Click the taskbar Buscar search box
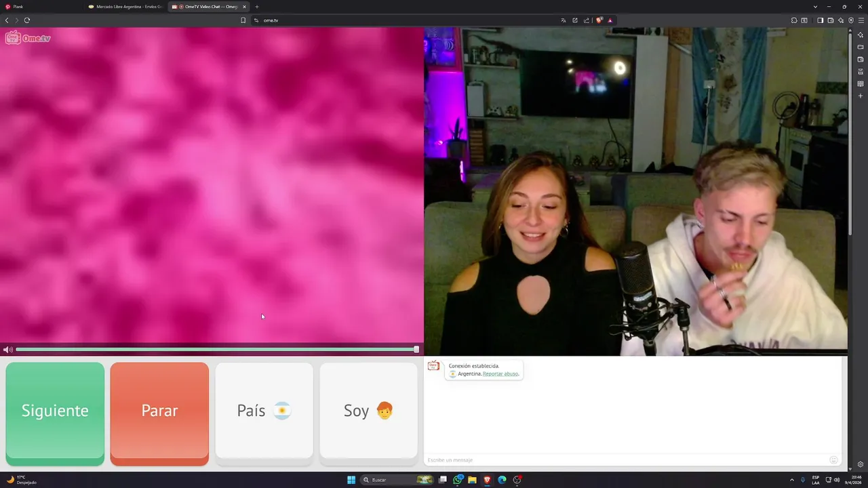The width and height of the screenshot is (868, 488). 397,480
